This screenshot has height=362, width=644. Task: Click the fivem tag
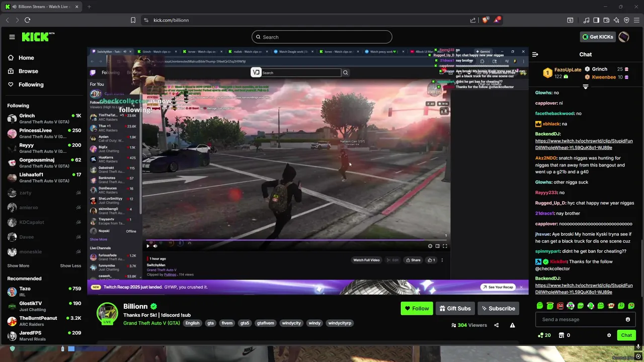click(227, 323)
